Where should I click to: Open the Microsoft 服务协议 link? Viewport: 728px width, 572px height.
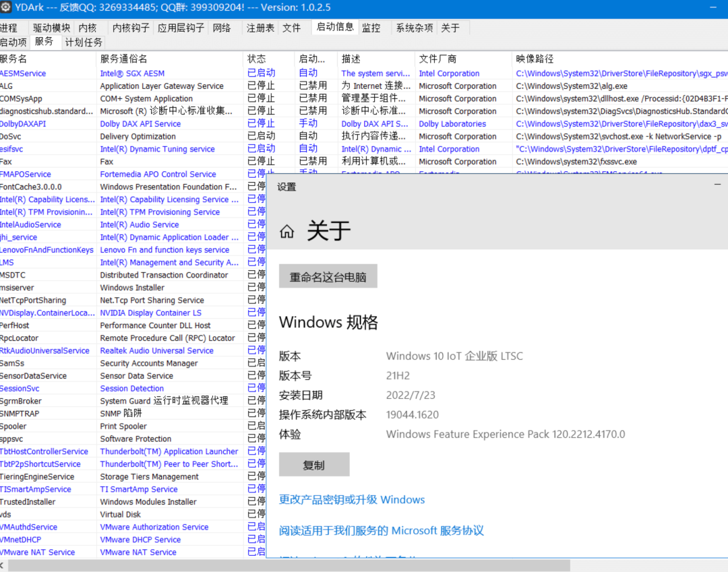(381, 530)
